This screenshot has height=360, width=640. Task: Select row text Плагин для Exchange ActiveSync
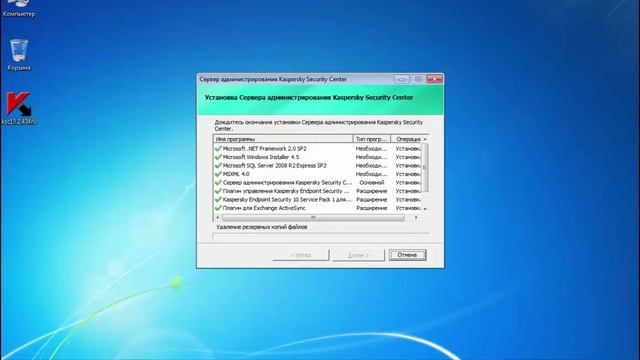click(264, 208)
